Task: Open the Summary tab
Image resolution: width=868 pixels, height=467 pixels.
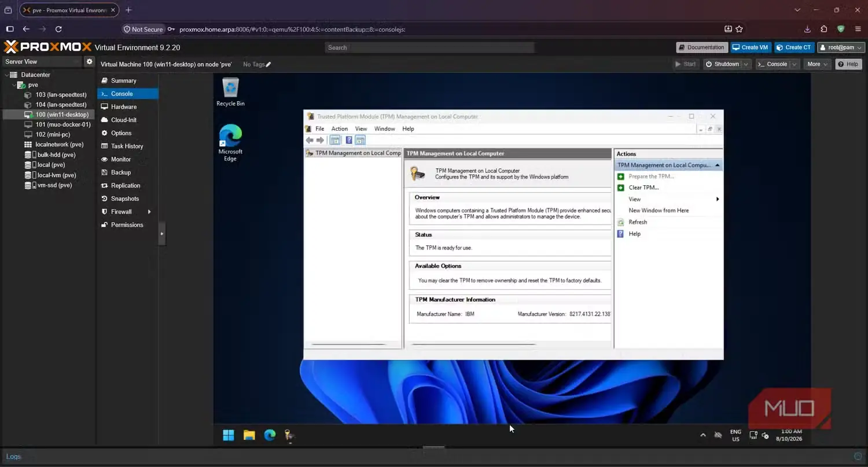Action: click(x=128, y=80)
